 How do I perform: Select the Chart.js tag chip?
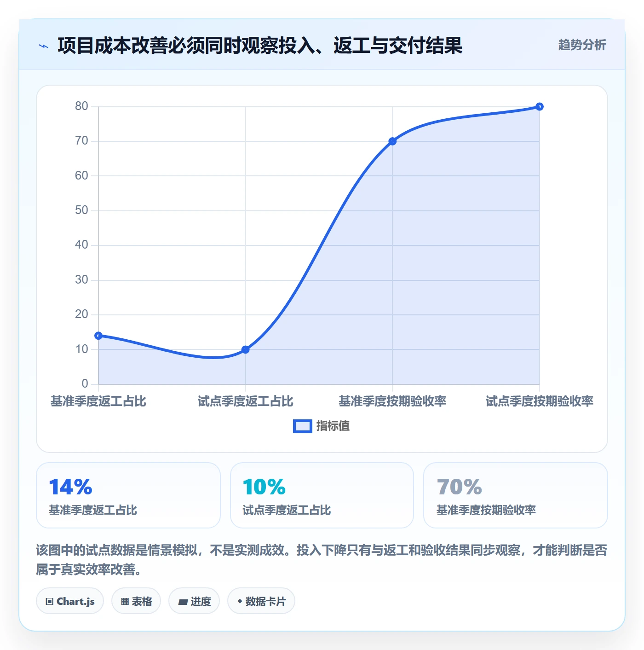point(70,601)
